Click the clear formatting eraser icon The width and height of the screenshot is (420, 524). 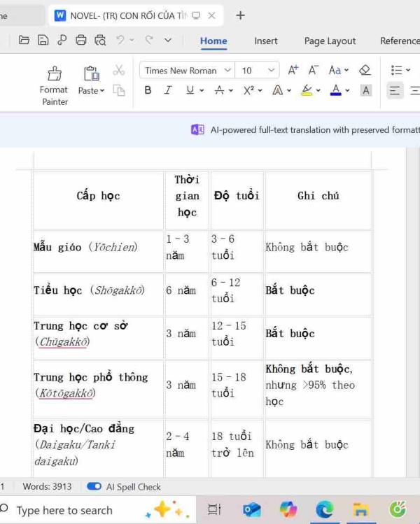tap(364, 70)
